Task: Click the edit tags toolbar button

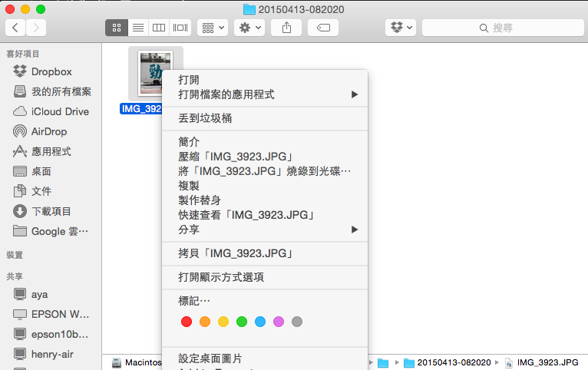Action: pyautogui.click(x=323, y=28)
